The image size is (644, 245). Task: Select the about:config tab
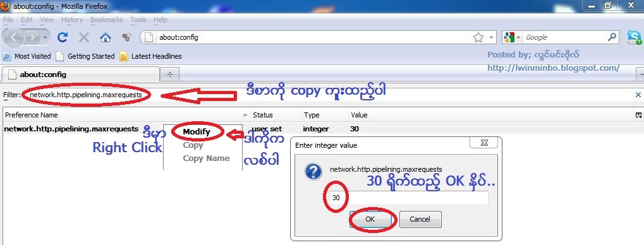pyautogui.click(x=80, y=75)
